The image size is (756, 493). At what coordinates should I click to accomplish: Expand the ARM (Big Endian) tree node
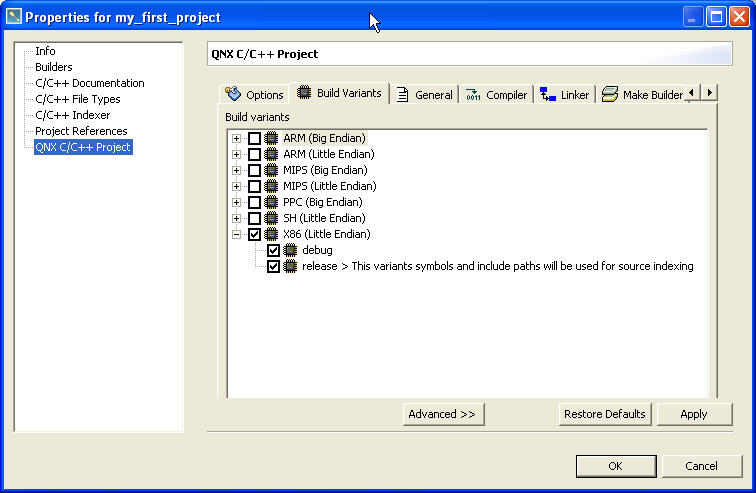[237, 138]
